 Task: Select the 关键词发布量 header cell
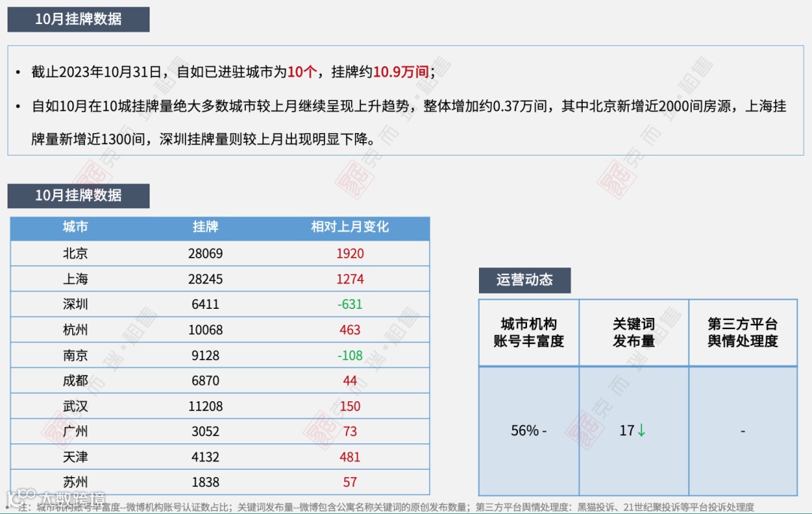click(634, 332)
